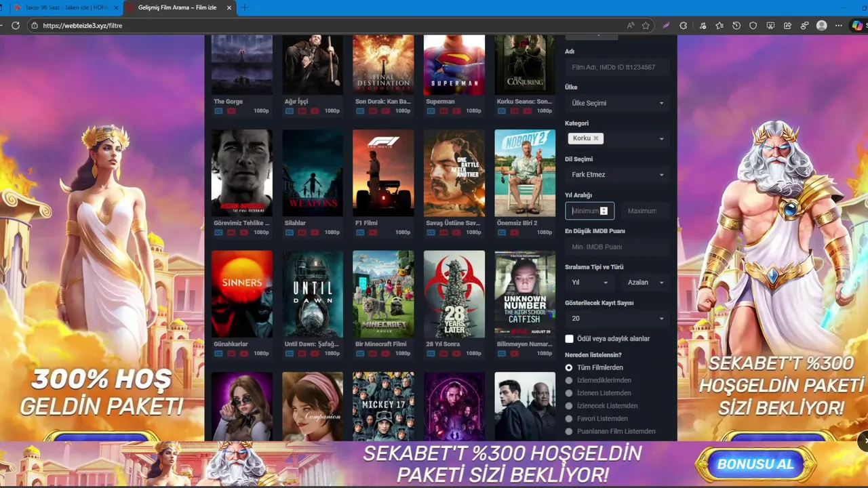This screenshot has height=488, width=868.
Task: Open the Superman movie title link
Action: tap(440, 102)
